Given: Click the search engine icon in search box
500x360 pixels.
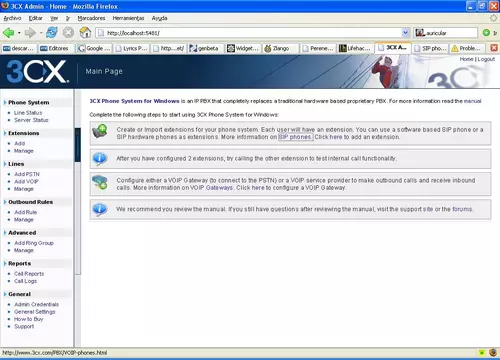Looking at the screenshot, I should [x=420, y=33].
